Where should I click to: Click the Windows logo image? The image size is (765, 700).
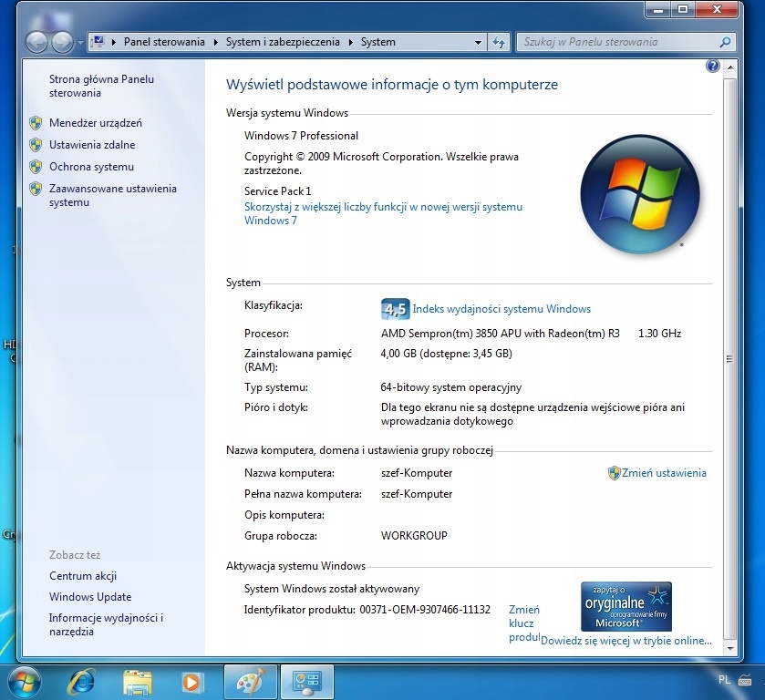tap(639, 194)
